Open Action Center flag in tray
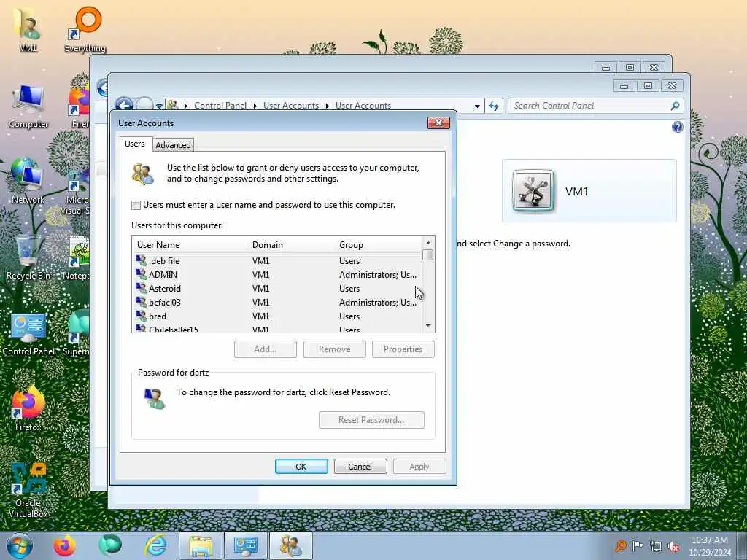Viewport: 747px width, 560px height. pos(638,546)
